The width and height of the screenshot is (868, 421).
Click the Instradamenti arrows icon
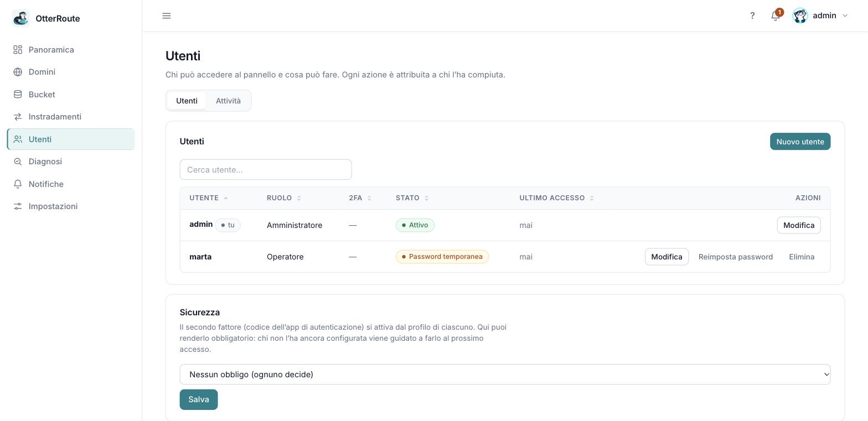coord(18,117)
